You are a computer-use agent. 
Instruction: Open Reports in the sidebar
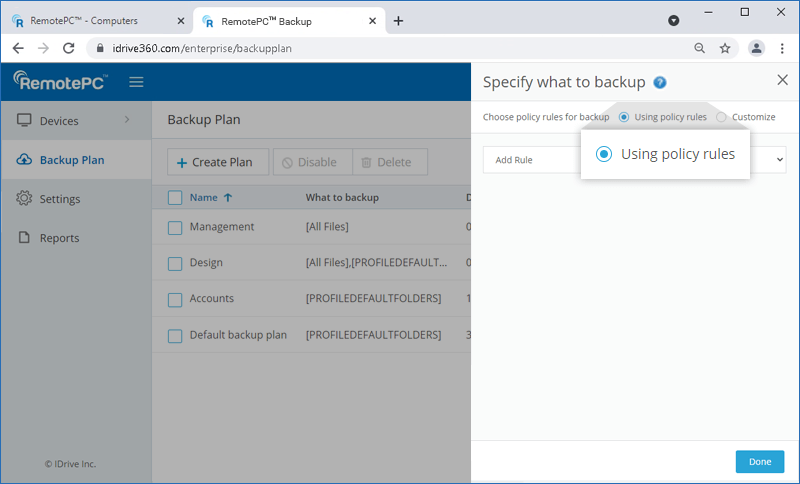(59, 238)
